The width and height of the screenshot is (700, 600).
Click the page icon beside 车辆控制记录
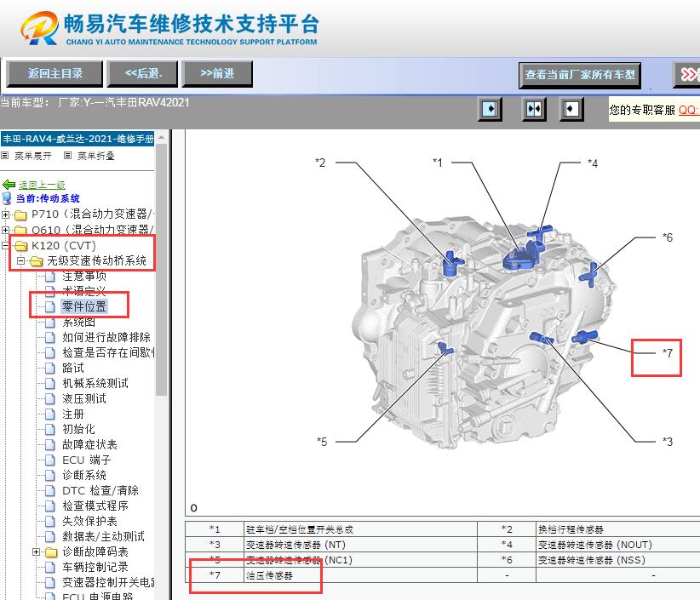(x=50, y=568)
